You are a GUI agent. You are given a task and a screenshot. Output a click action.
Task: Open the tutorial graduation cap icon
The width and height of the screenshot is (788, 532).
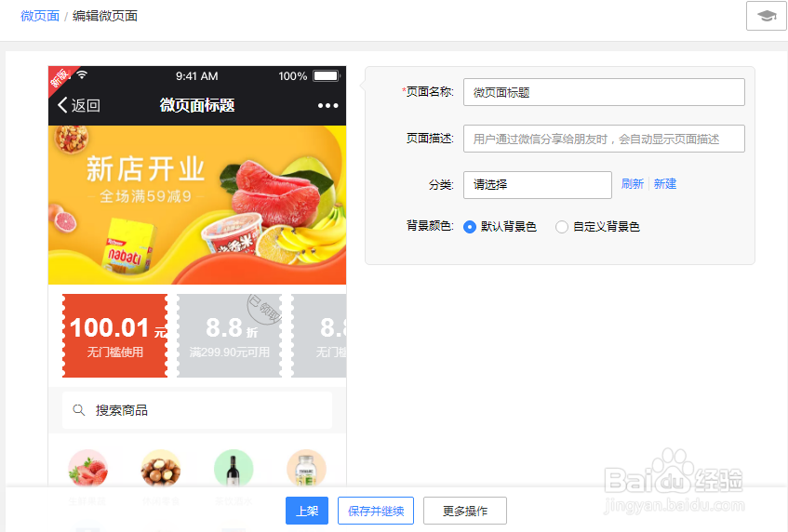[x=767, y=16]
